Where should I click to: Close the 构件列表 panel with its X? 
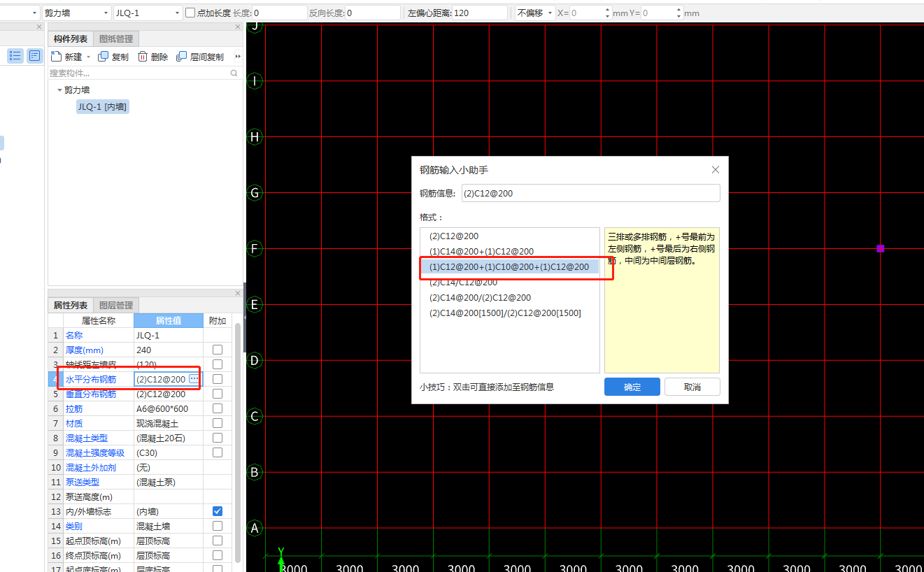pos(238,27)
